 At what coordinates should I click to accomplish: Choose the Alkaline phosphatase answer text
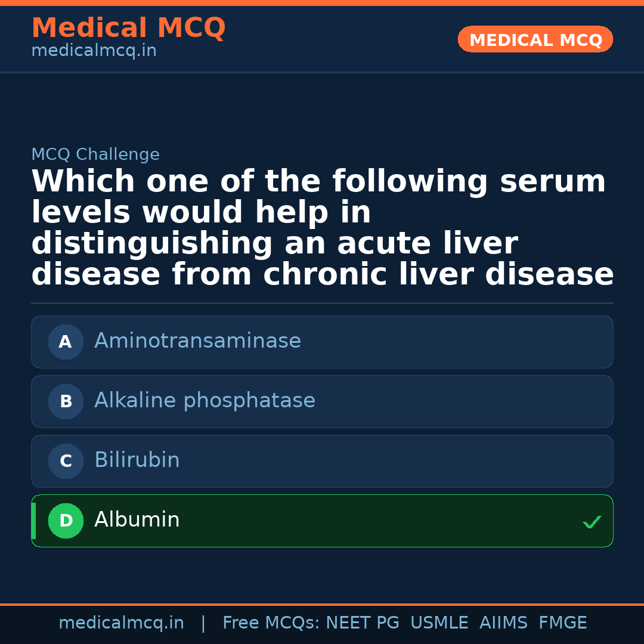coord(205,401)
